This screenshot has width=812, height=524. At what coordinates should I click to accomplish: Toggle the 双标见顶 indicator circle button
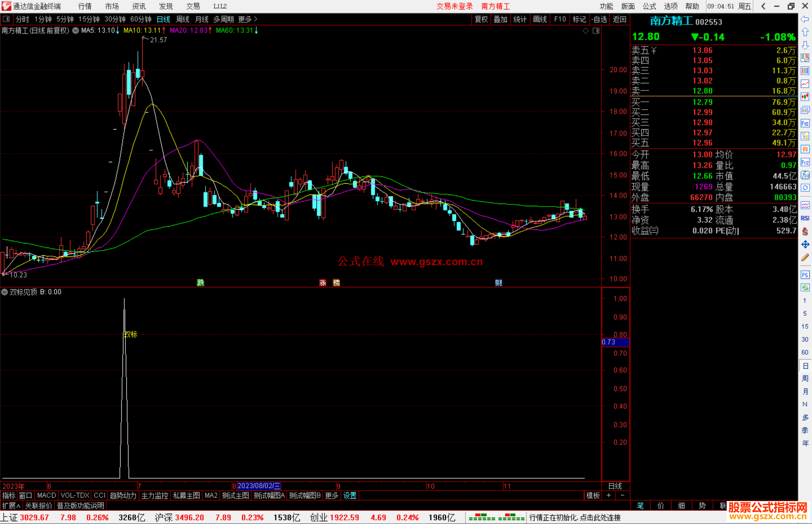tap(5, 292)
